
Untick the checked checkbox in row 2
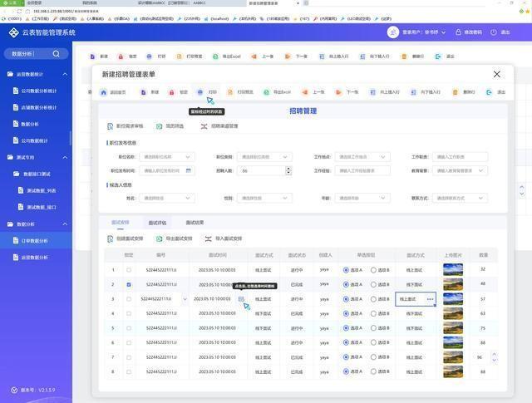click(x=129, y=285)
